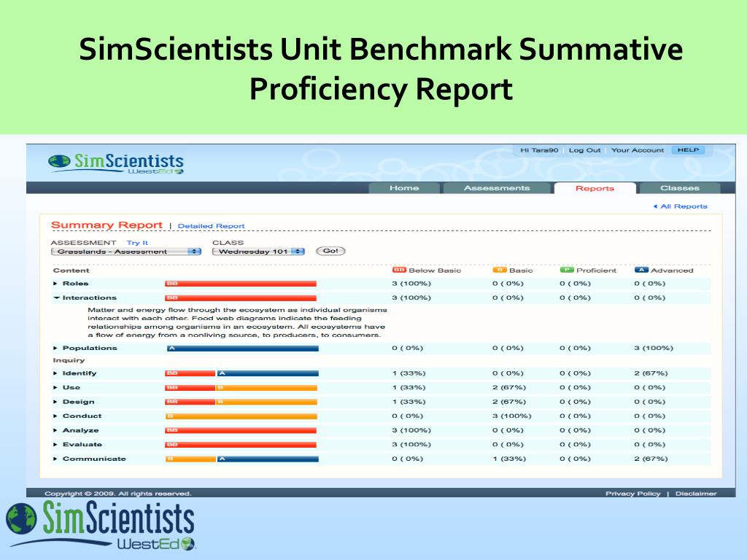The width and height of the screenshot is (747, 560).
Task: Click the HELP button
Action: (x=688, y=150)
